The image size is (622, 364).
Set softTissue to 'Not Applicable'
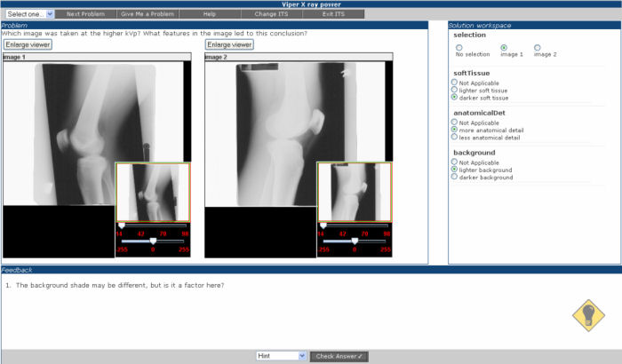(x=455, y=82)
